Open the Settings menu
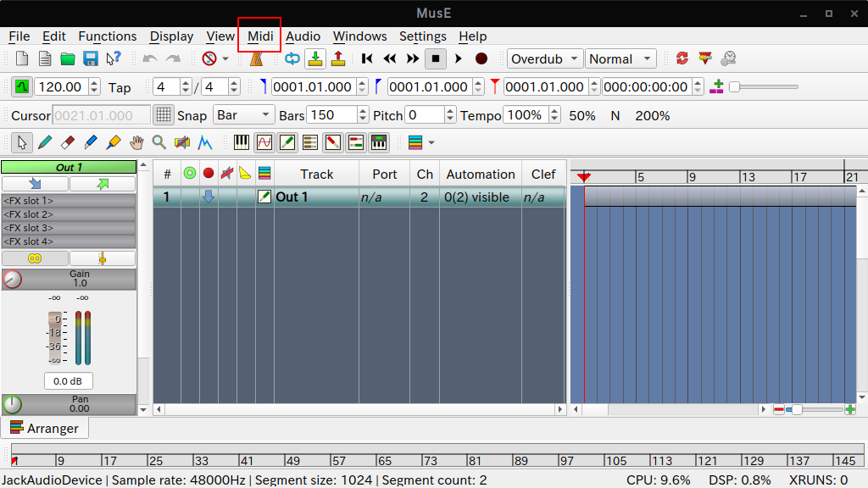 coord(423,36)
